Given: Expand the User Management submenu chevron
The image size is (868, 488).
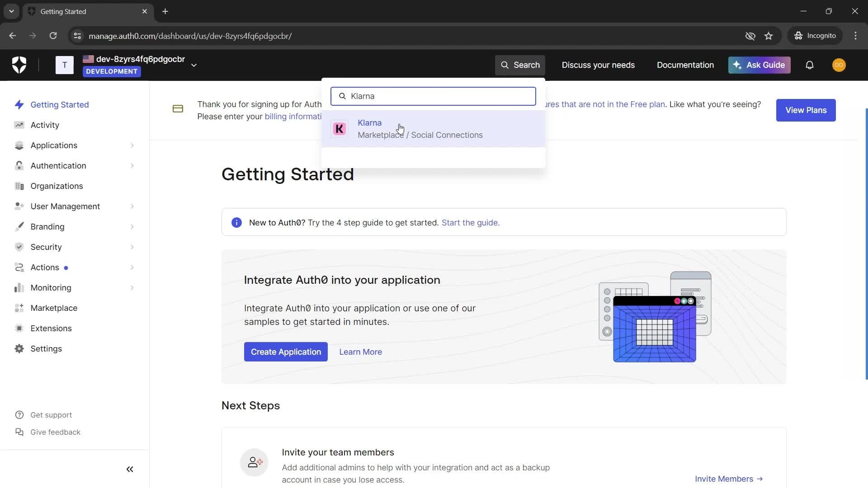Looking at the screenshot, I should pos(132,206).
